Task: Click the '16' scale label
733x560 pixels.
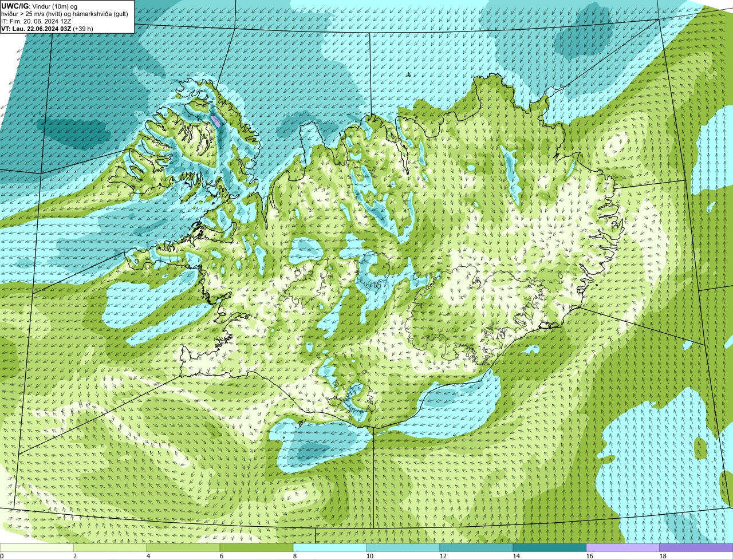Action: [590, 556]
